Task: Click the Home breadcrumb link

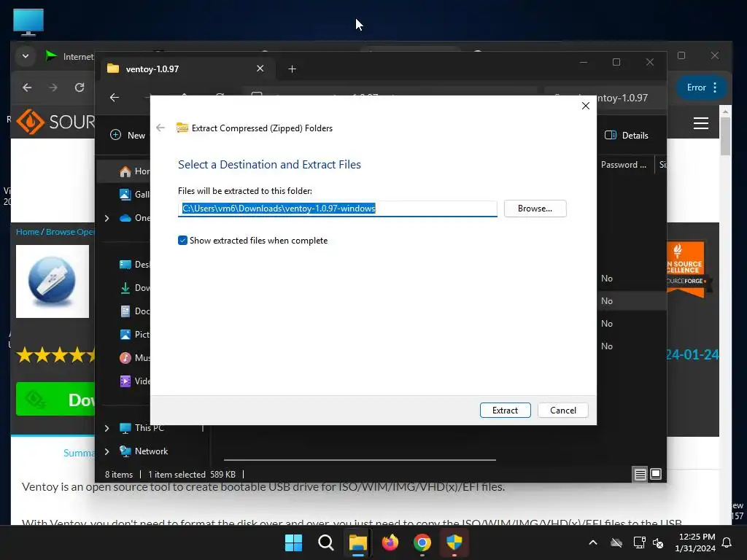Action: [27, 232]
